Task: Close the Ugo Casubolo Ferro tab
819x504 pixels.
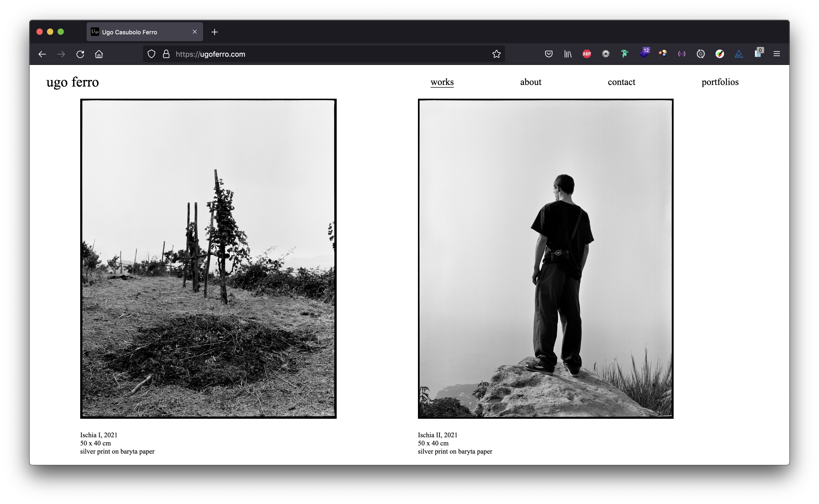Action: (x=194, y=32)
